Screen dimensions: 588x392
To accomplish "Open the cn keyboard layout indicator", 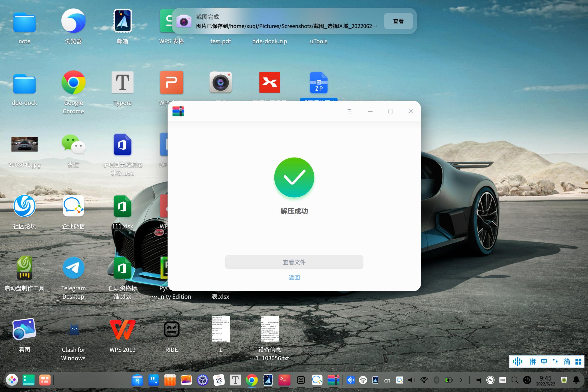I will point(387,380).
